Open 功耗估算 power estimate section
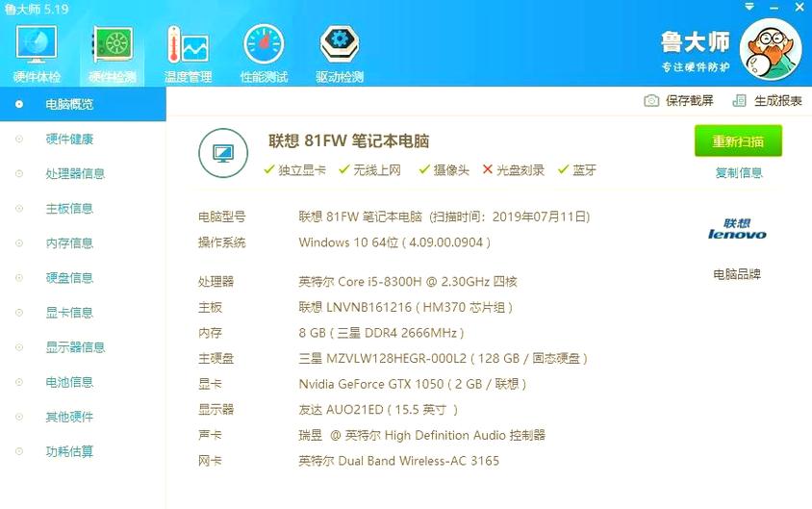 (69, 451)
